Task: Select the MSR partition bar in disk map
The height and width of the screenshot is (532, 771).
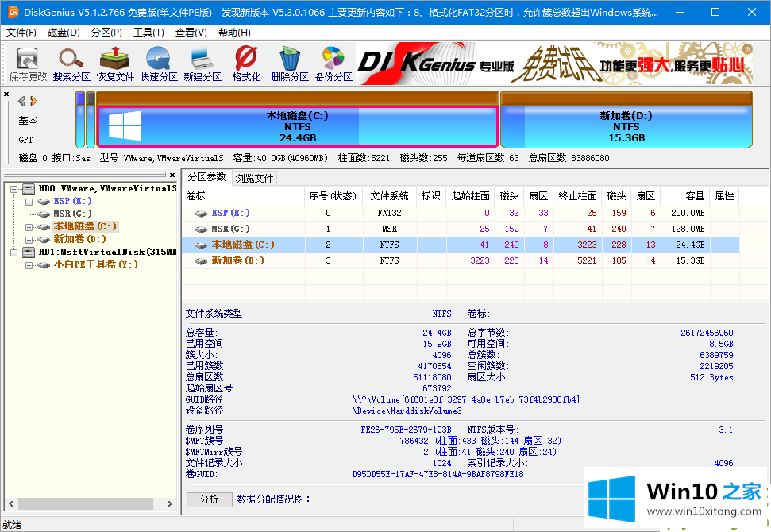Action: point(91,119)
